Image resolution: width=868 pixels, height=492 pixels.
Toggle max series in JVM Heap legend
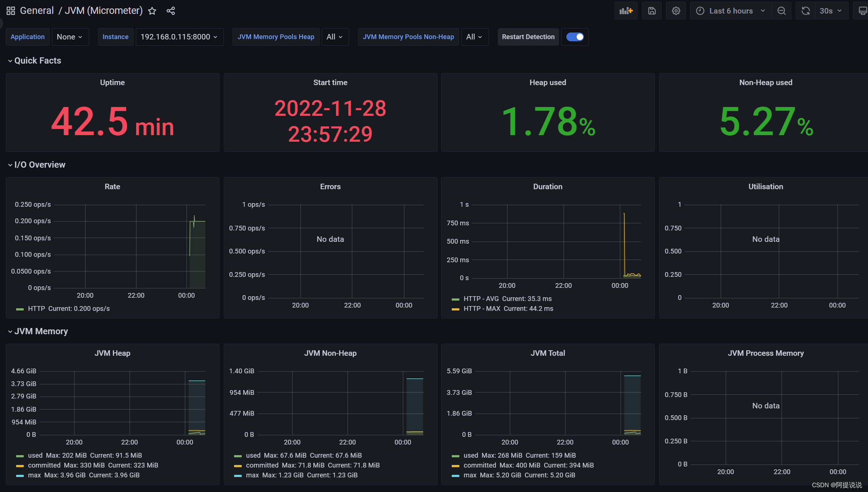tap(34, 475)
